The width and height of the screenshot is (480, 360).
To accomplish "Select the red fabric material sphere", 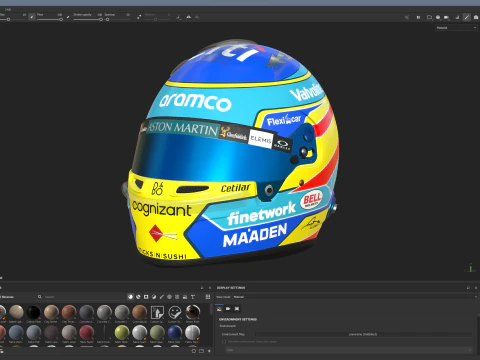I will [x=87, y=332].
